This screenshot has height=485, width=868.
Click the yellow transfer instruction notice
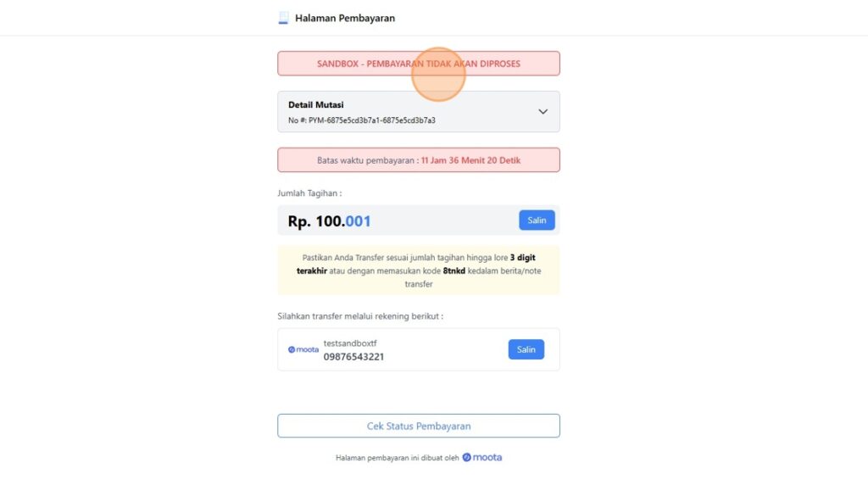coord(419,270)
